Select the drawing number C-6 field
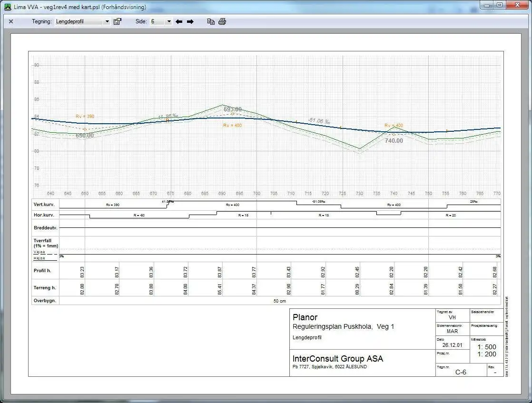This screenshot has width=532, height=403. tap(460, 372)
